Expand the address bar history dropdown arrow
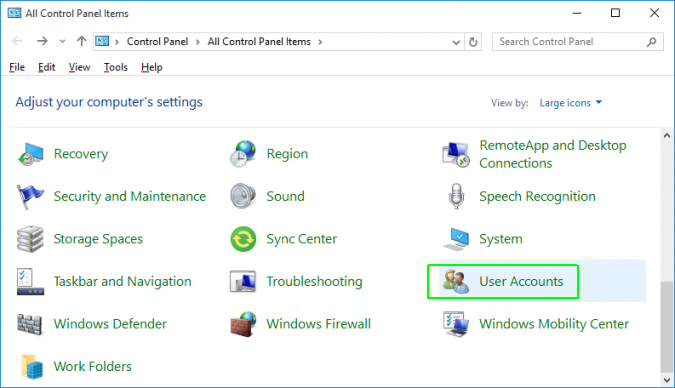This screenshot has height=388, width=675. click(456, 42)
